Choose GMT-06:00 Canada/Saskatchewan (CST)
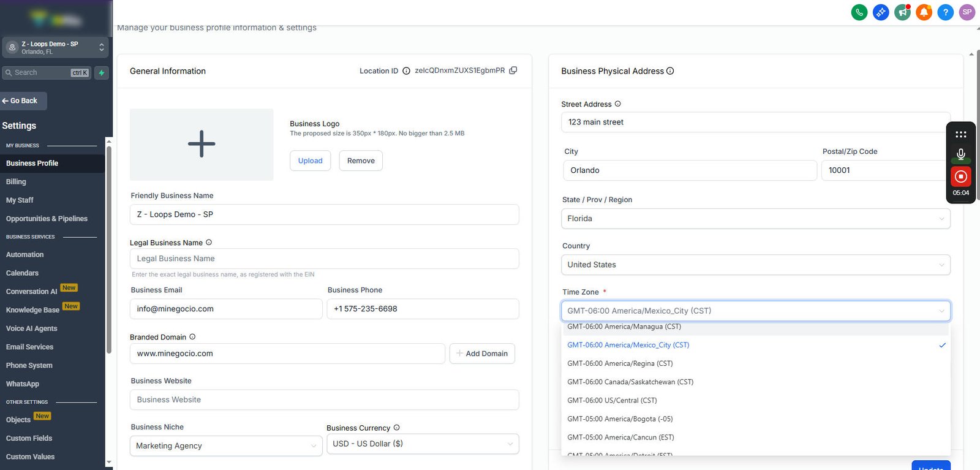Viewport: 980px width, 470px height. 756,382
